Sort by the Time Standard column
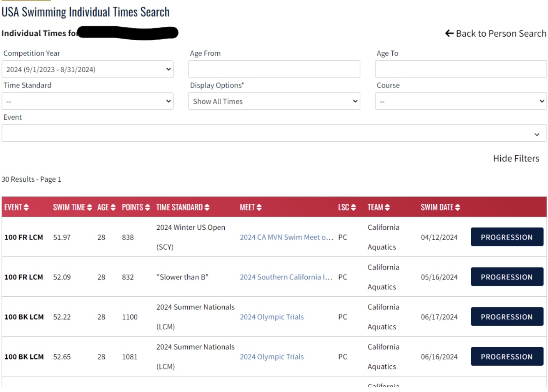Image resolution: width=548 pixels, height=392 pixels. click(183, 208)
